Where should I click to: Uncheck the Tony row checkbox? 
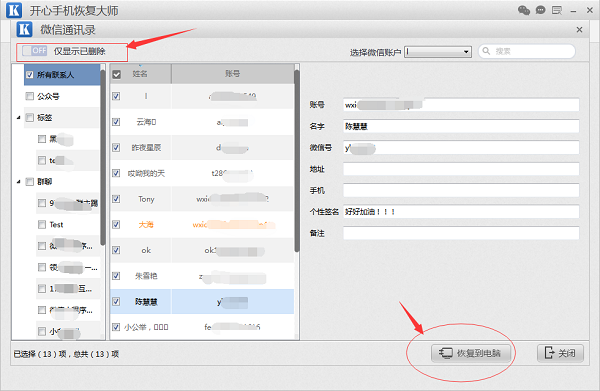click(x=116, y=199)
